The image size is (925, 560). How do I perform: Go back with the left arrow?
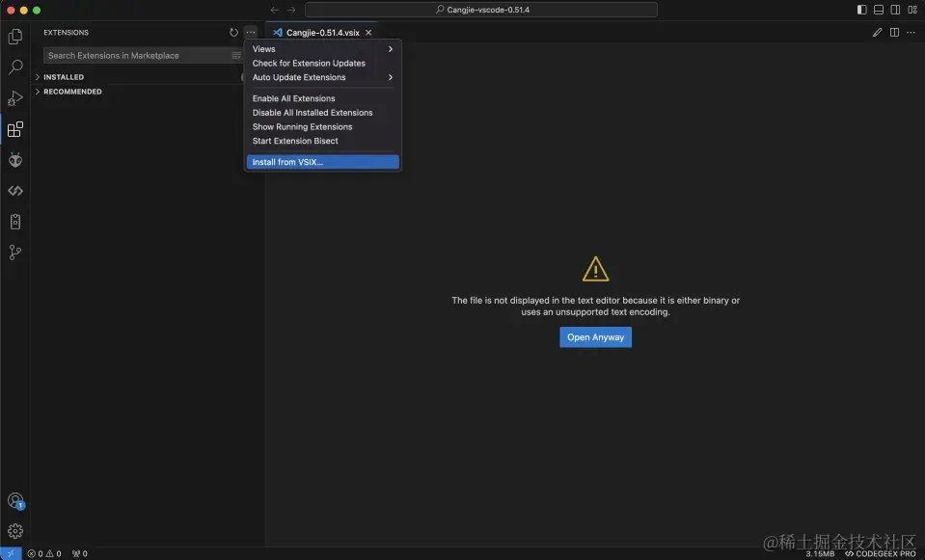(x=274, y=10)
